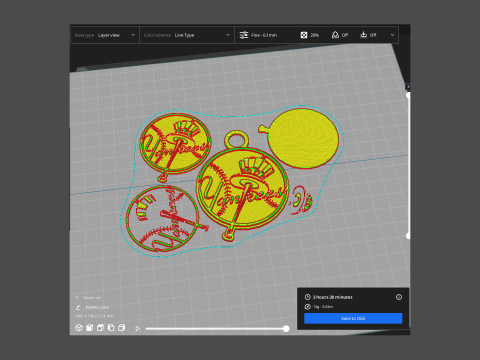Viewport: 480px width, 360px height.
Task: Switch to right side view icon
Action: pos(122,328)
